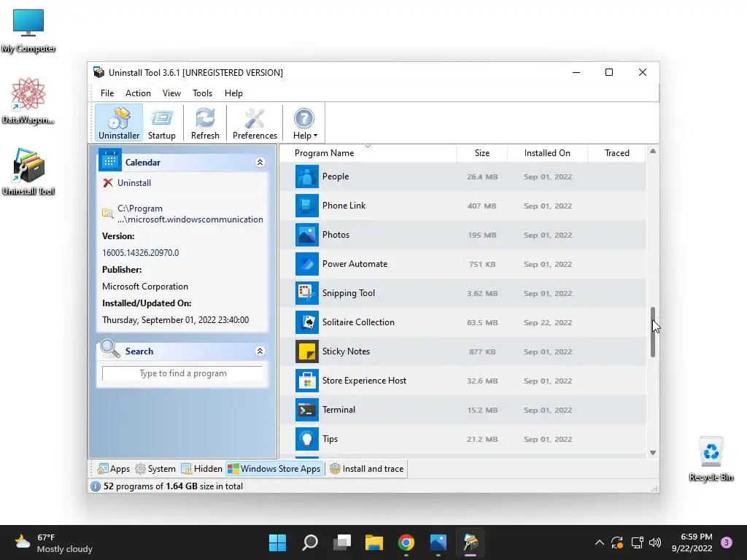The width and height of the screenshot is (747, 560).
Task: Click the scroll down arrow in program list
Action: coord(653,452)
